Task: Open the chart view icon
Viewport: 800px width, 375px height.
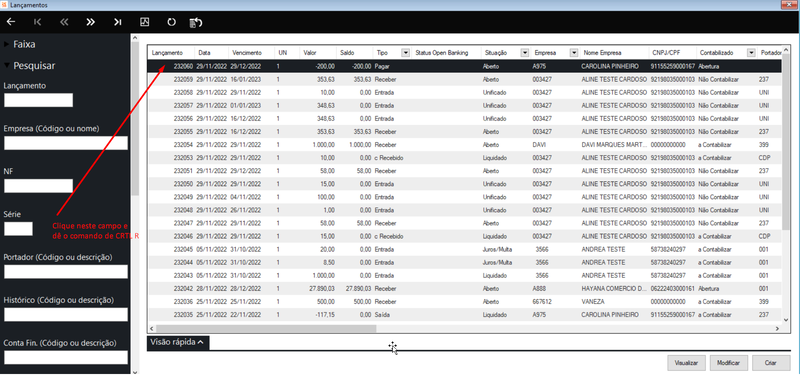Action: [x=144, y=22]
